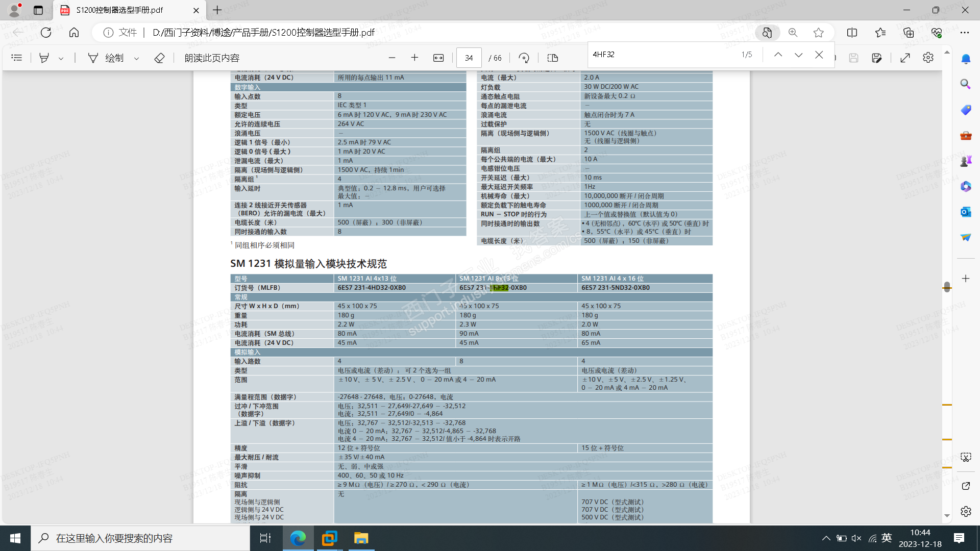Select the eraser tool
The image size is (980, 551).
(x=159, y=58)
